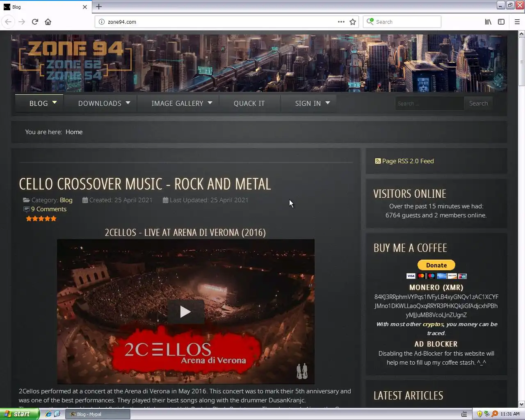Viewport: 525px width, 420px height.
Task: Click the "Last Updated: 25 April 2021" text
Action: [x=209, y=200]
